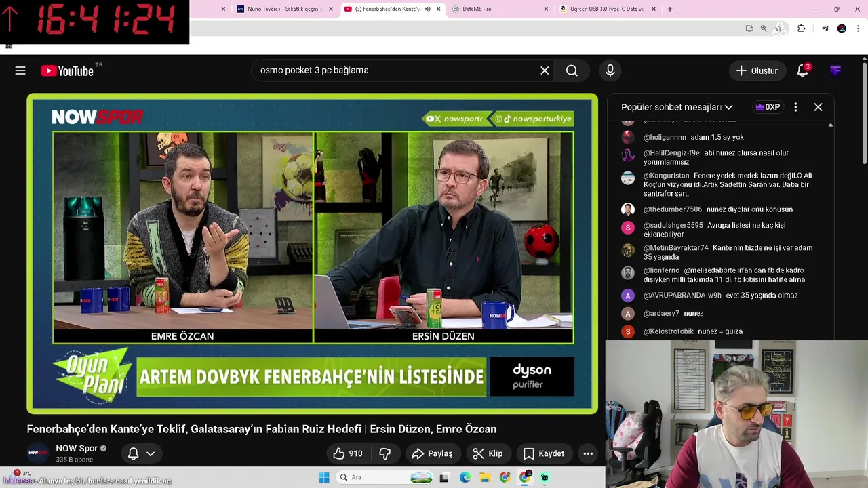Close the DataMB Pro tab
The width and height of the screenshot is (868, 488).
pyautogui.click(x=546, y=9)
